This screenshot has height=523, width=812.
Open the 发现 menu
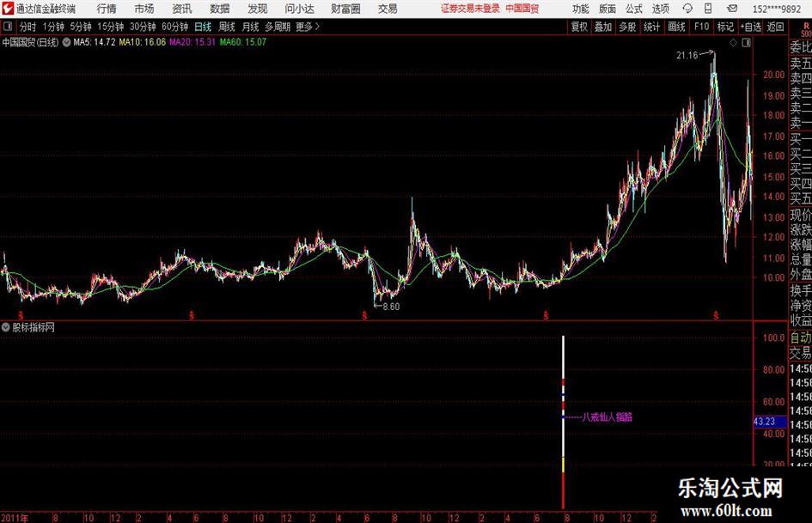tap(258, 9)
